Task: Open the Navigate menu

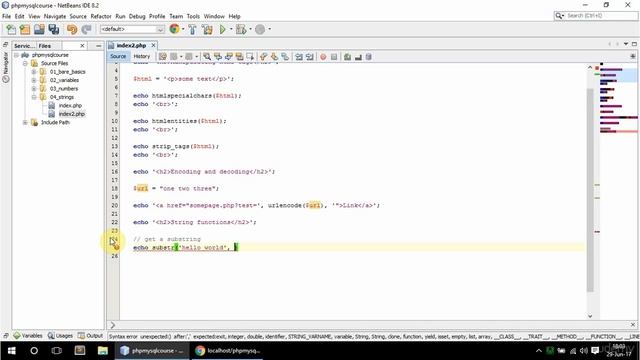Action: 55,16
